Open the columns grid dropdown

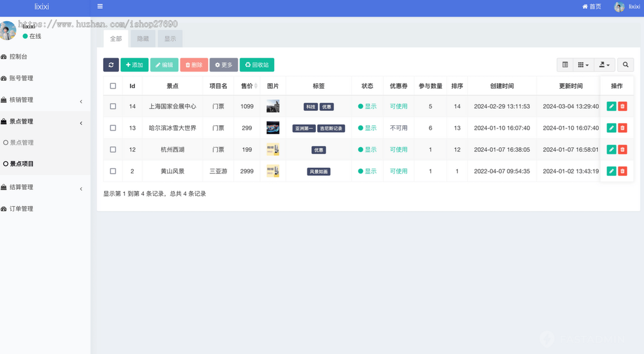click(x=583, y=65)
